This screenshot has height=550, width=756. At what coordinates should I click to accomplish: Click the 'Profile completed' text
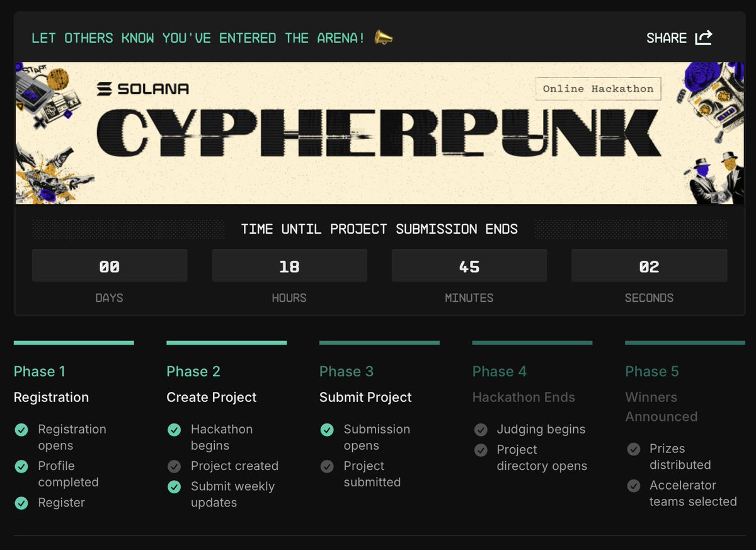click(x=68, y=474)
